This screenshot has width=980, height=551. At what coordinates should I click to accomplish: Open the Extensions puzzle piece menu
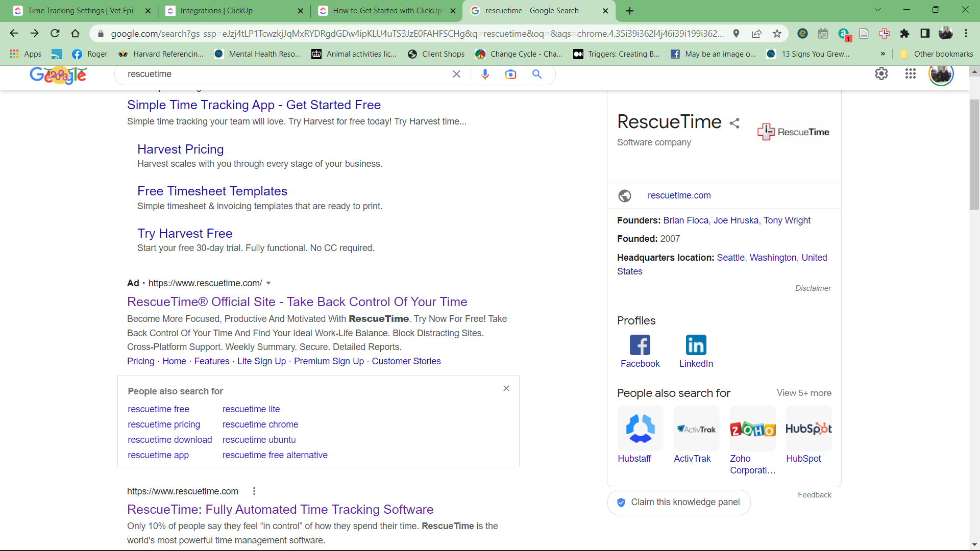point(904,34)
